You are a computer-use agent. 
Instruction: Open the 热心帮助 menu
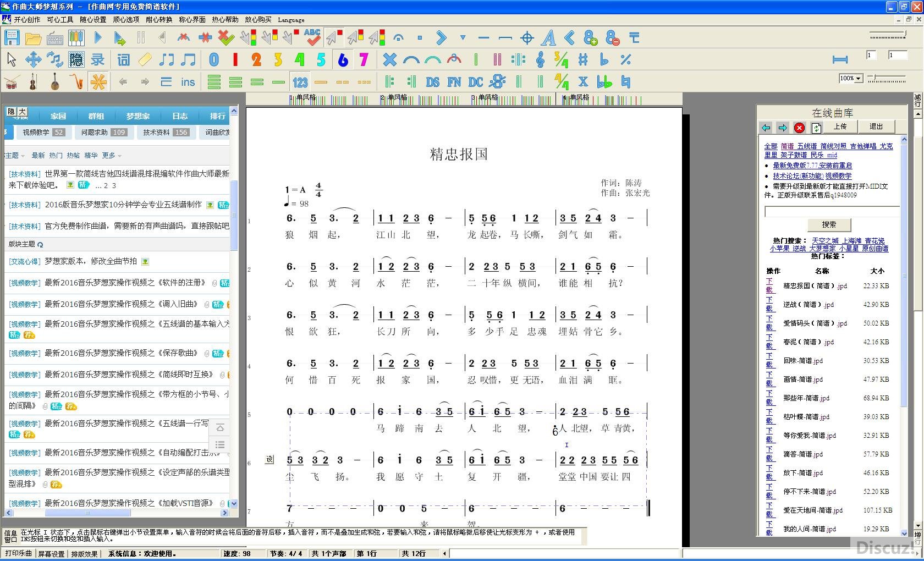pyautogui.click(x=225, y=19)
